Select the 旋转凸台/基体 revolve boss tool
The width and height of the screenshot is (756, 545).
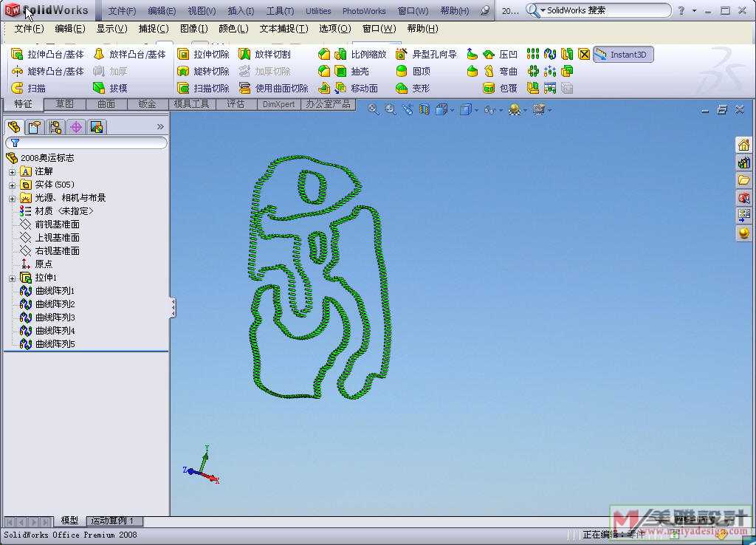tap(47, 72)
